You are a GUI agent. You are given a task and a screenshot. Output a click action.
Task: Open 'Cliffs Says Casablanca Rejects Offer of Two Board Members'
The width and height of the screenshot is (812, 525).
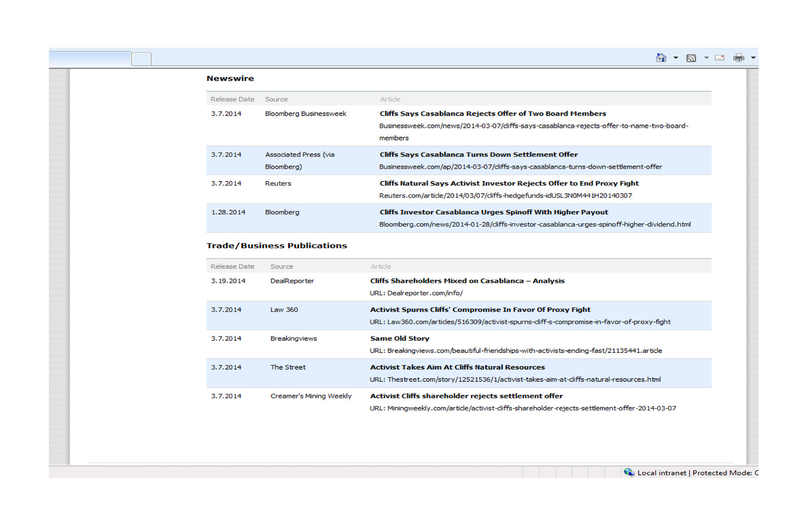tap(493, 114)
